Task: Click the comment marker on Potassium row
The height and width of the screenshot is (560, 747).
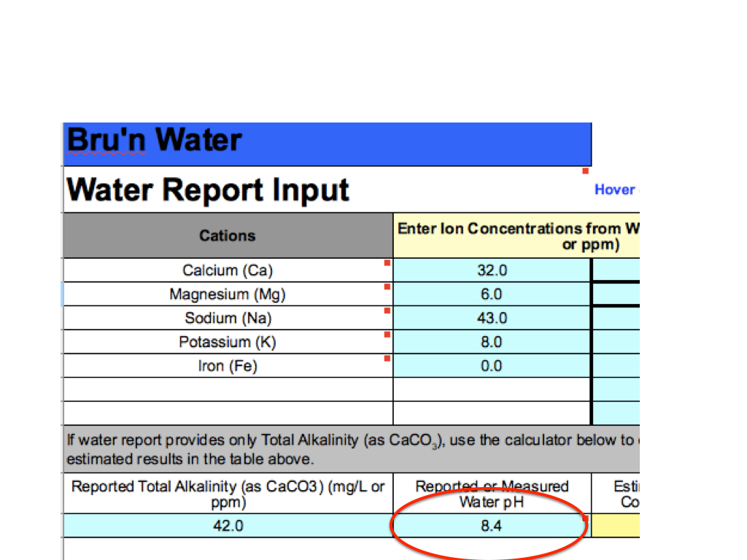Action: (x=387, y=334)
